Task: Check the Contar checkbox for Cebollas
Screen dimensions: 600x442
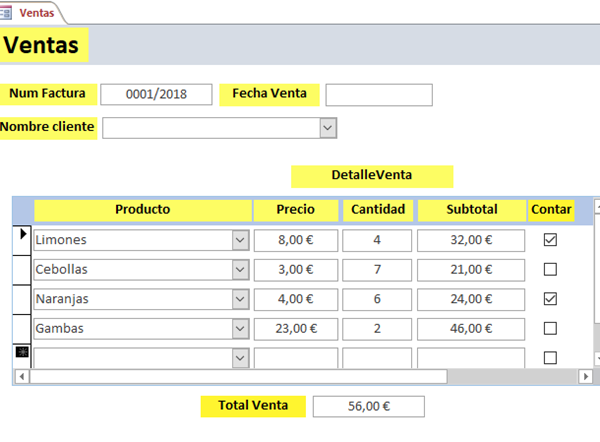Action: (549, 269)
